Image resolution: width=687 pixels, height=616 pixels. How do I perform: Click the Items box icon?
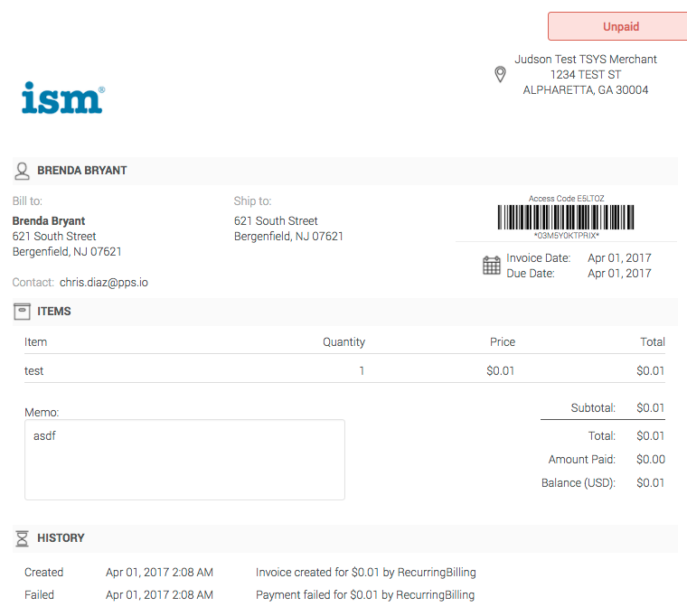coord(23,312)
